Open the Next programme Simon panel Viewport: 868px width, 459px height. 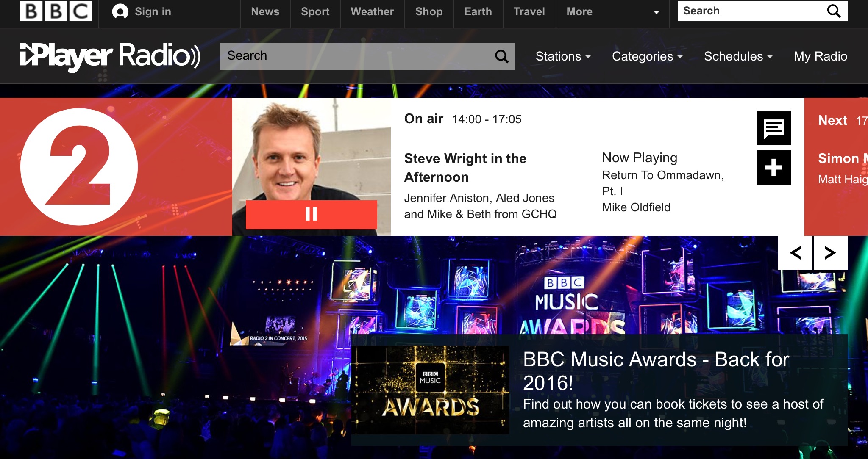coord(836,167)
